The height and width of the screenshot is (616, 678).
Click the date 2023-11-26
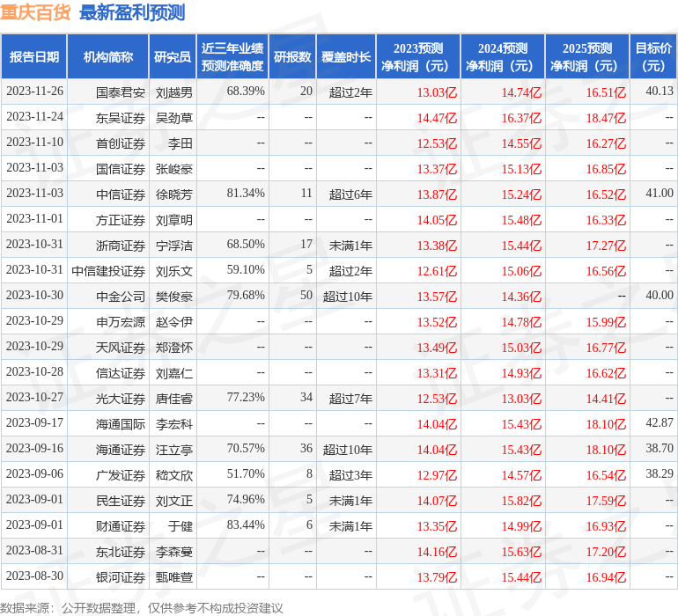34,91
